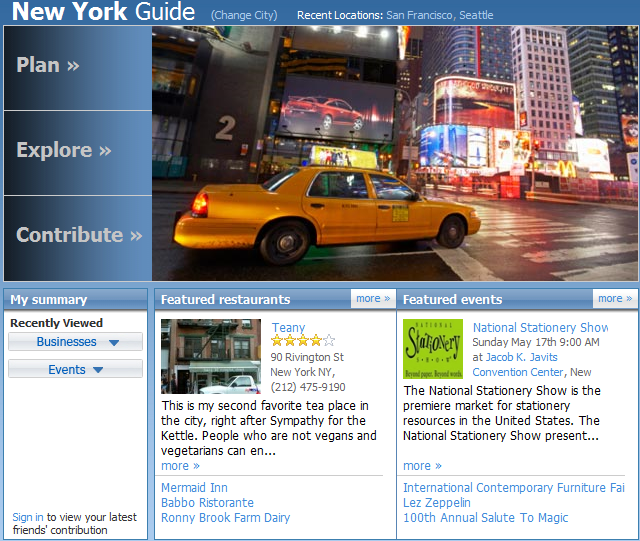Click more » in Featured events header

pyautogui.click(x=615, y=298)
